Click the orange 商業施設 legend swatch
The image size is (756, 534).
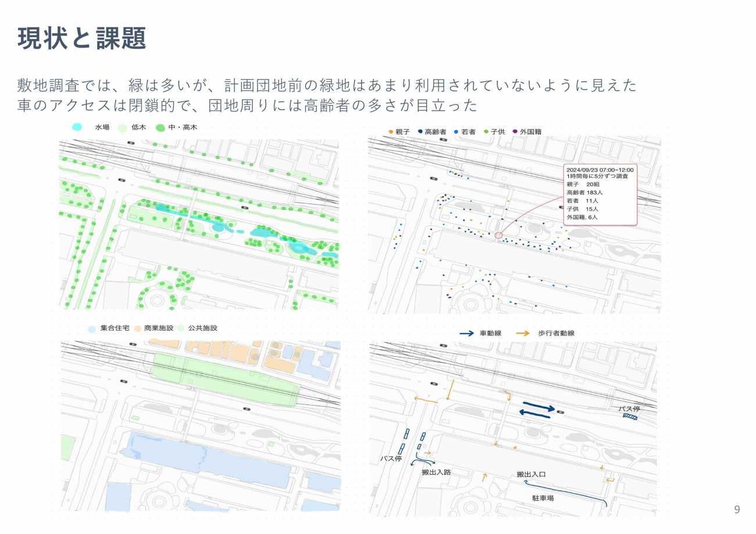pyautogui.click(x=137, y=328)
